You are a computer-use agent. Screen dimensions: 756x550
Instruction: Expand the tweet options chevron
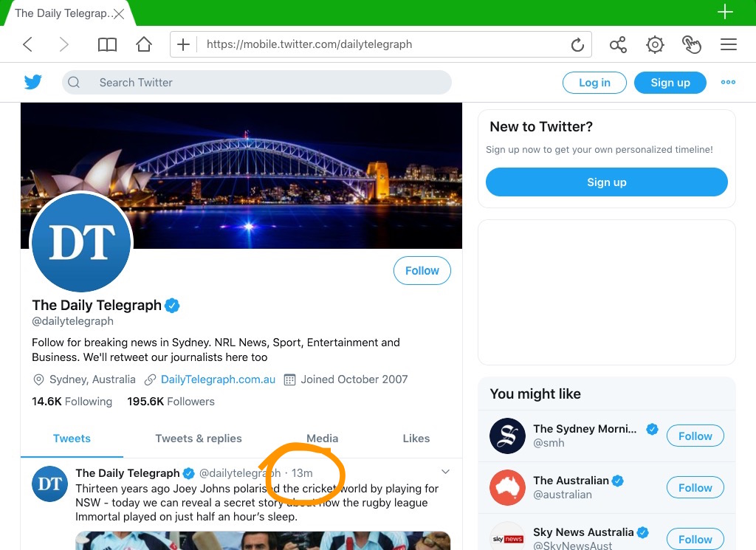(x=445, y=472)
